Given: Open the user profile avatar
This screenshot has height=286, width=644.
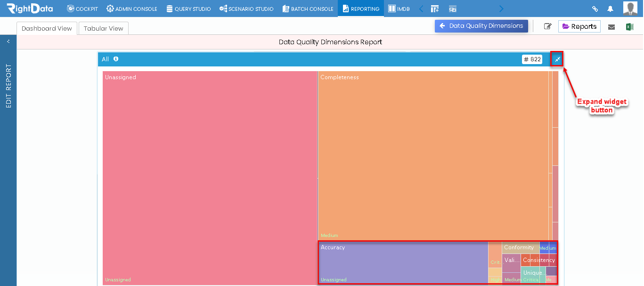Looking at the screenshot, I should click(x=630, y=8).
